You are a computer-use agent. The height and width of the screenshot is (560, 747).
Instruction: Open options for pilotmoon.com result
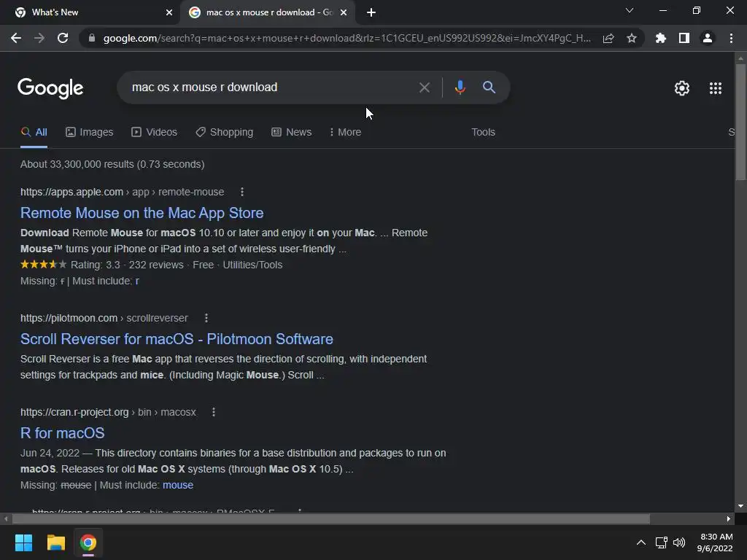tap(206, 318)
